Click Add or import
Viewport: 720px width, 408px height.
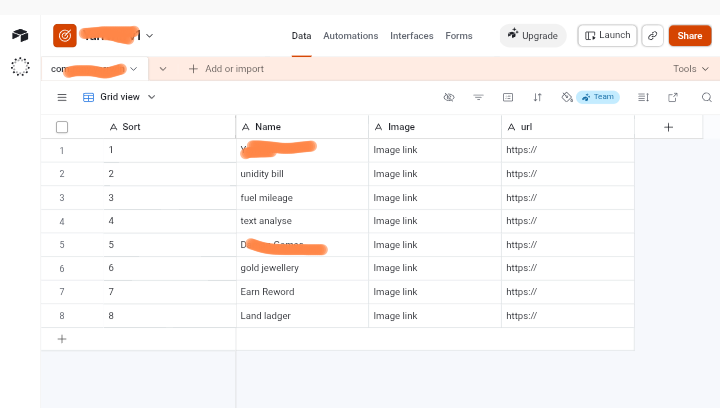click(x=226, y=69)
